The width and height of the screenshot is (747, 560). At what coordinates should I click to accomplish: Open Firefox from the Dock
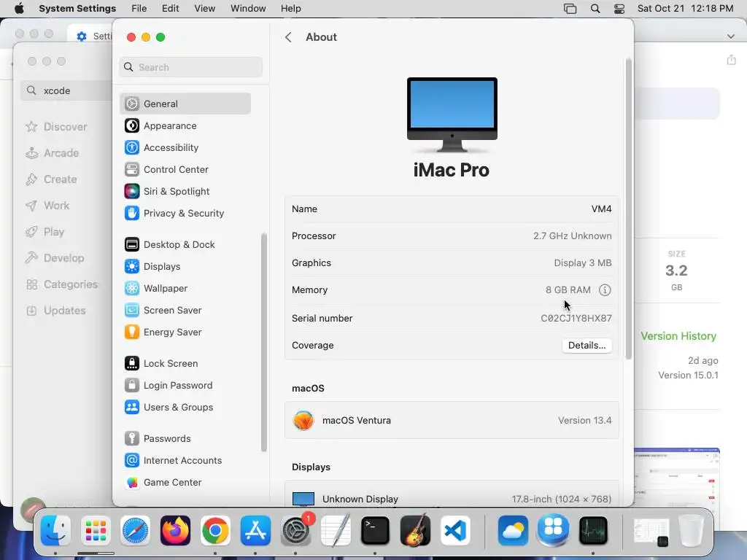click(175, 531)
